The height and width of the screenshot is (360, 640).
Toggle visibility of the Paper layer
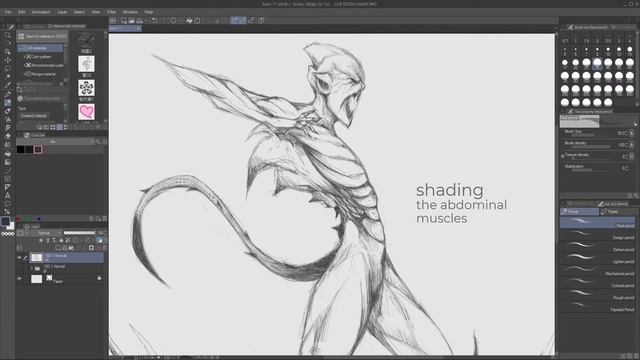19,279
